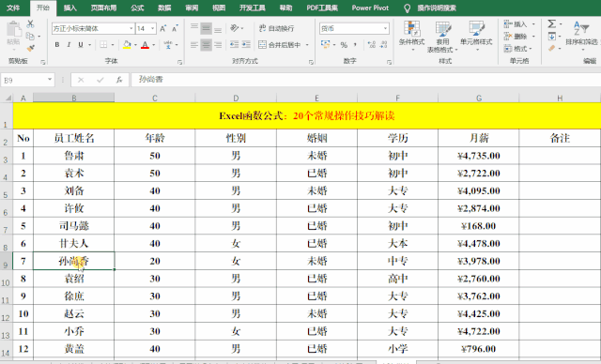Viewport: 601px width, 364px height.
Task: Apply red font color A
Action: [x=145, y=45]
